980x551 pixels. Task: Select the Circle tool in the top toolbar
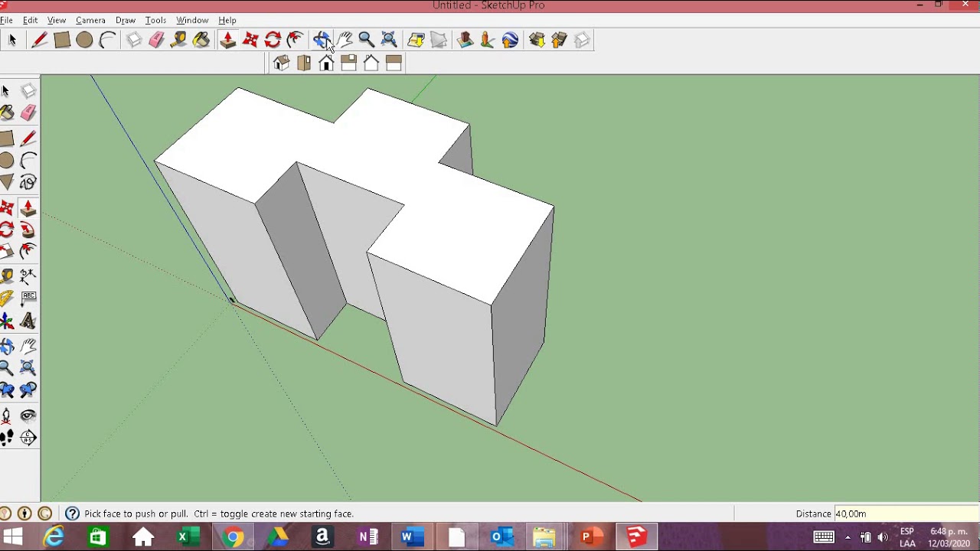[85, 40]
